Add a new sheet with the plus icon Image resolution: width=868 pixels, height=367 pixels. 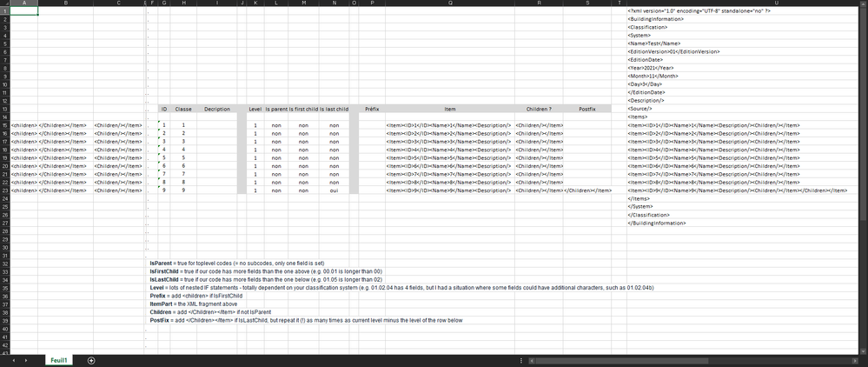pyautogui.click(x=91, y=360)
